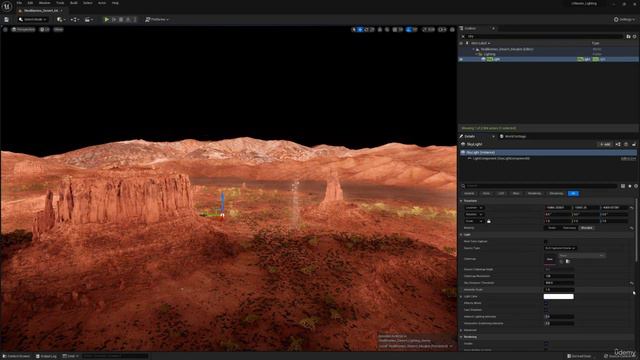Toggle Affects World checkbox
This screenshot has width=640, height=360.
546,303
